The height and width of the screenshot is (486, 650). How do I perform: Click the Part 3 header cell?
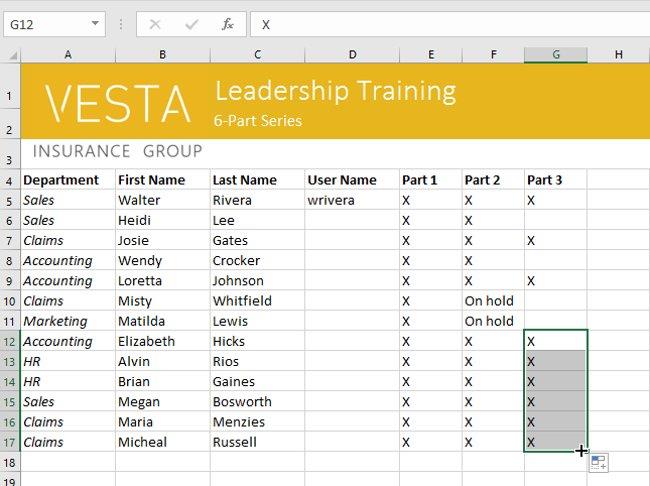point(556,180)
